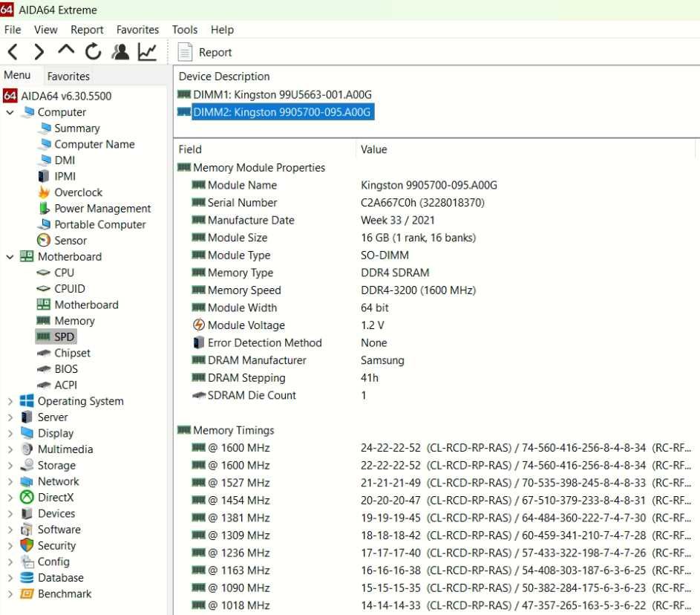Click the BIOS chip icon
Screen dimensions: 700x615
43,369
